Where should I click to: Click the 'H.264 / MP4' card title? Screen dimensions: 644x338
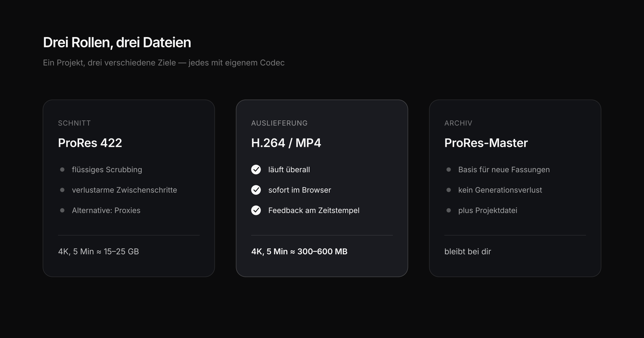coord(286,143)
